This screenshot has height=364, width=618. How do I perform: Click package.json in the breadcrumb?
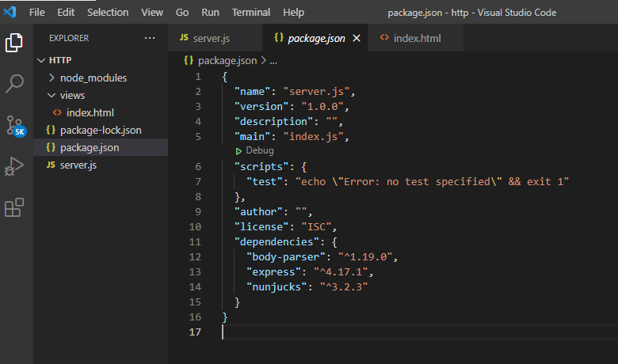227,61
